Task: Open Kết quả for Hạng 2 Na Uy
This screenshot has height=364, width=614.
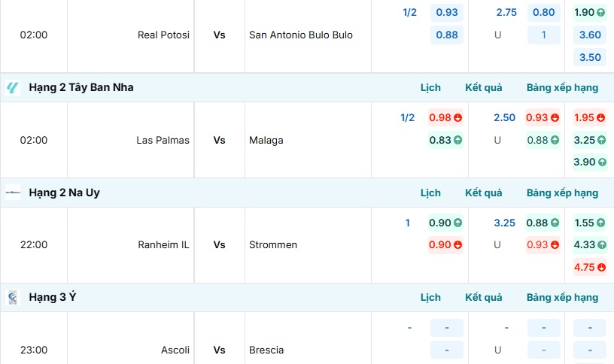Action: [x=484, y=193]
